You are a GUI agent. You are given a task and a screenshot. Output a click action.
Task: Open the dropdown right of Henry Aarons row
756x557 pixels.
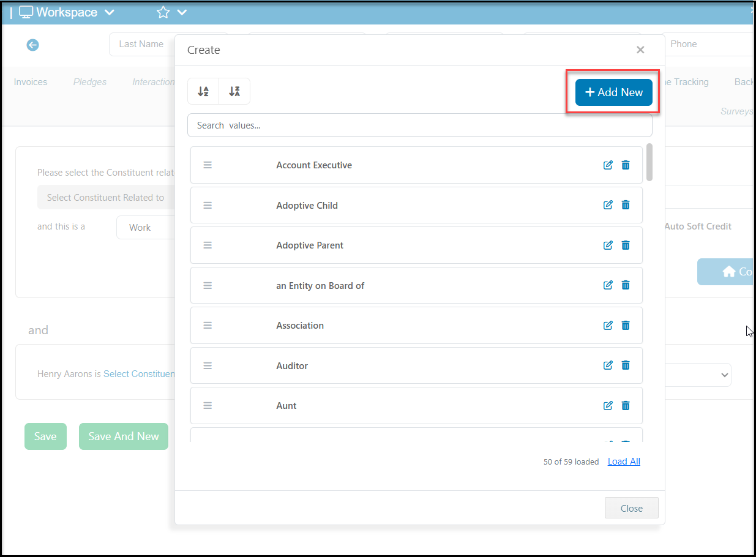[x=698, y=375]
